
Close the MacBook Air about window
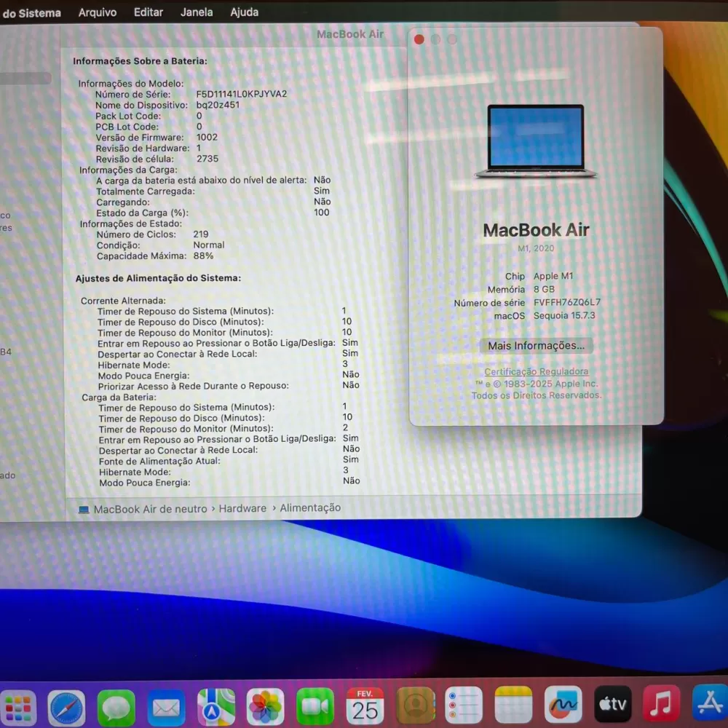pyautogui.click(x=419, y=39)
